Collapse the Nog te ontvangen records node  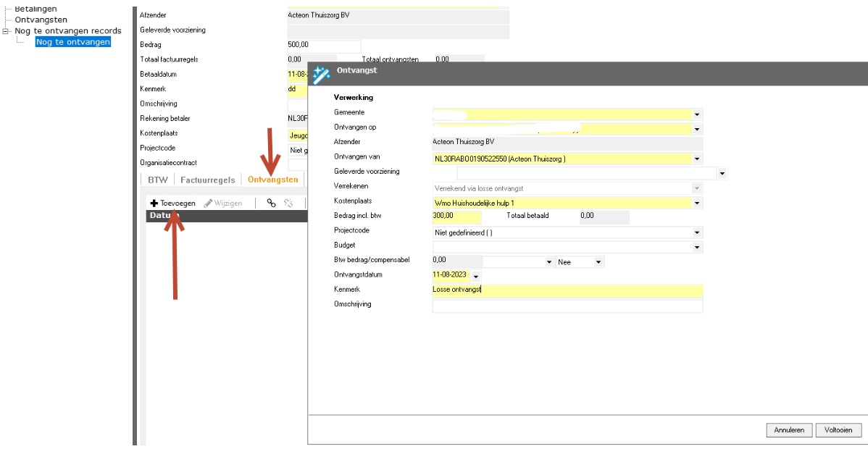(7, 31)
